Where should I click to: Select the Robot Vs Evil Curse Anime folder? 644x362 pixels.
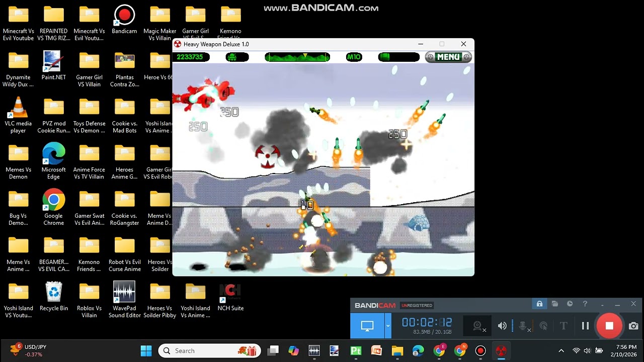124,254
